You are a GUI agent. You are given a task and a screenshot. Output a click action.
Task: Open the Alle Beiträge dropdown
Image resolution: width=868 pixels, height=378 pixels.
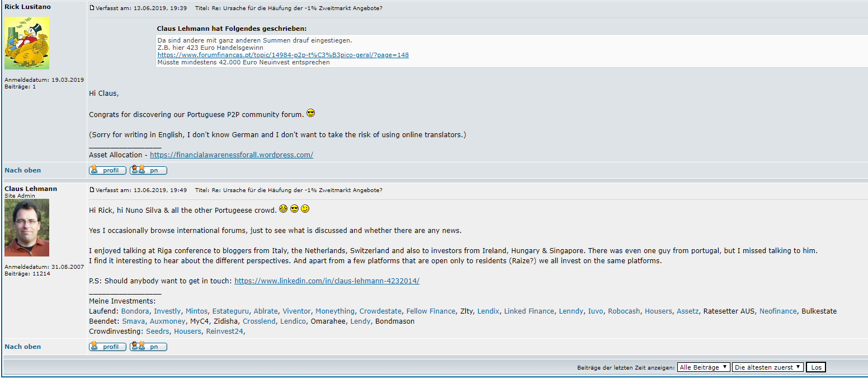(x=704, y=367)
